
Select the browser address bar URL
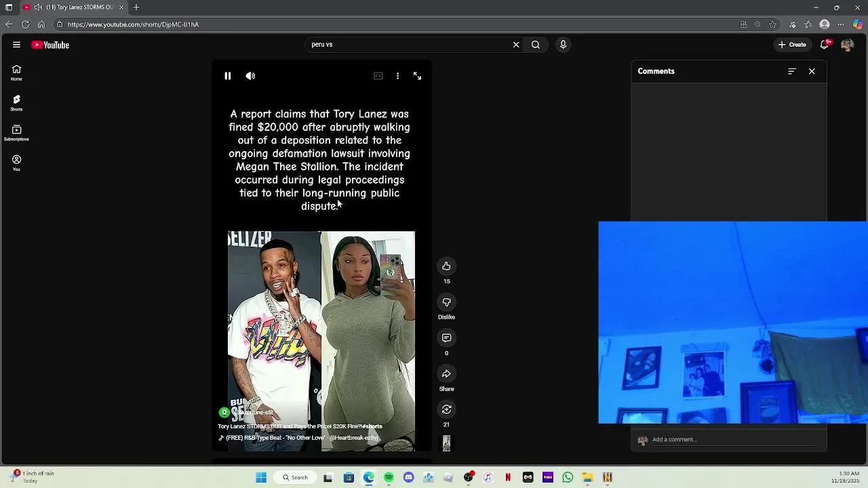click(133, 24)
